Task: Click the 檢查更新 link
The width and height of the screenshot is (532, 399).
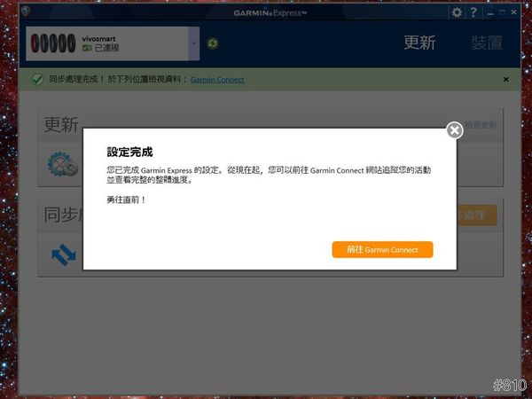Action: coord(481,124)
